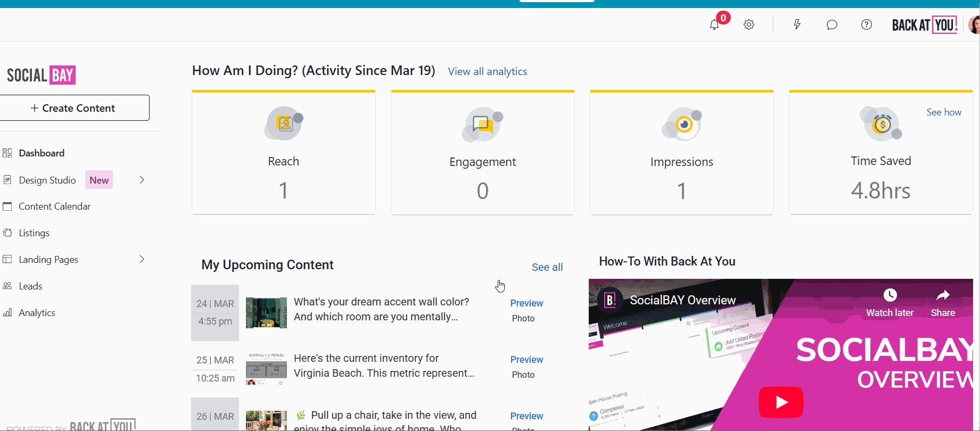Click the Reach value 1

pos(283,190)
